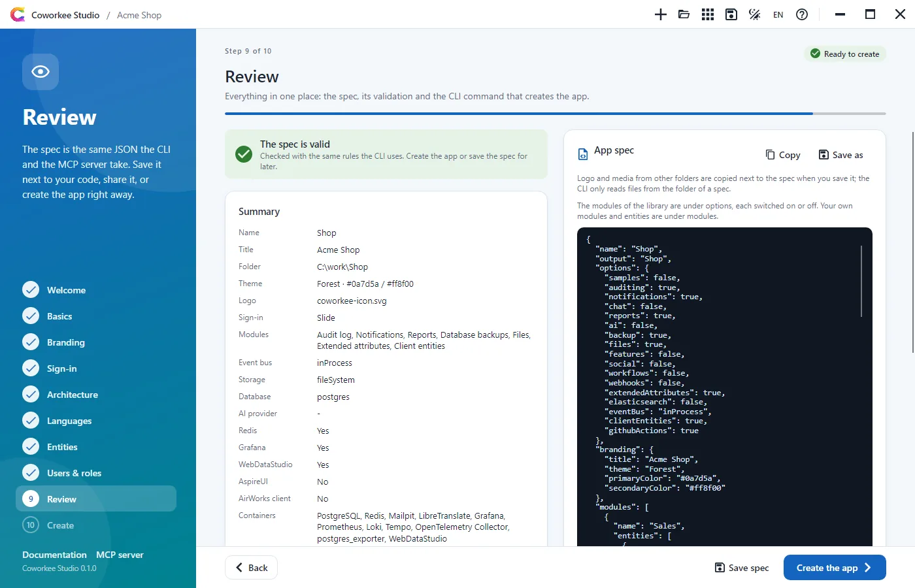Click the step progress bar
This screenshot has height=588, width=915.
pos(556,114)
